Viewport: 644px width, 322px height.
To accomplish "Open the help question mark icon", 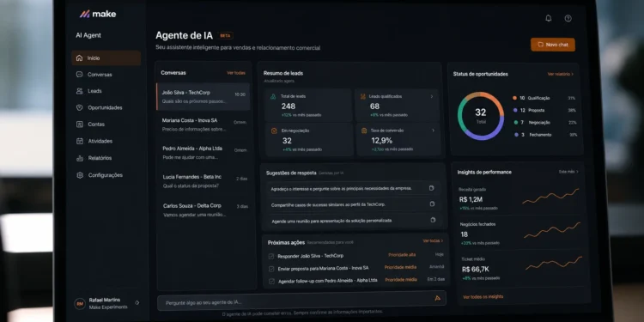I will pos(568,19).
